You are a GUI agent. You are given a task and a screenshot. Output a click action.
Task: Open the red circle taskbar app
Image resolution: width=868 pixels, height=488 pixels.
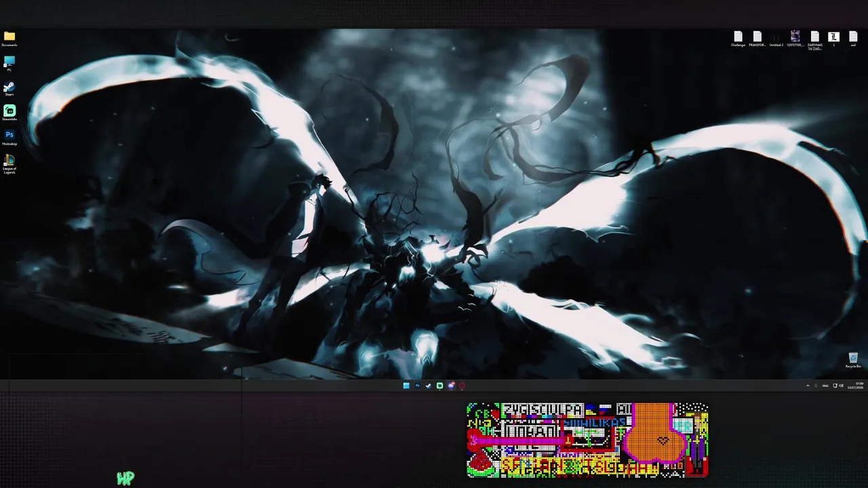462,386
